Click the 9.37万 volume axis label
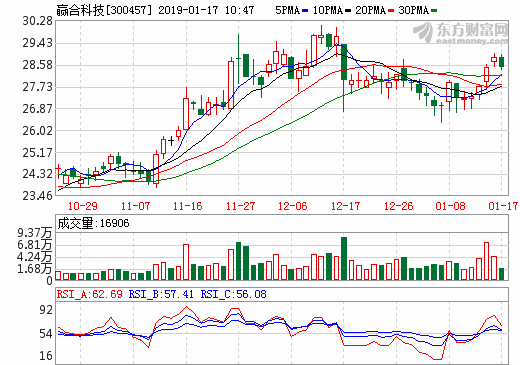 tap(35, 233)
